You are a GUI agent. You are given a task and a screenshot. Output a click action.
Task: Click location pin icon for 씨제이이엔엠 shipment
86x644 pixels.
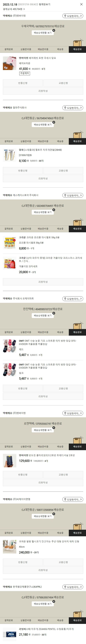coord(65,499)
